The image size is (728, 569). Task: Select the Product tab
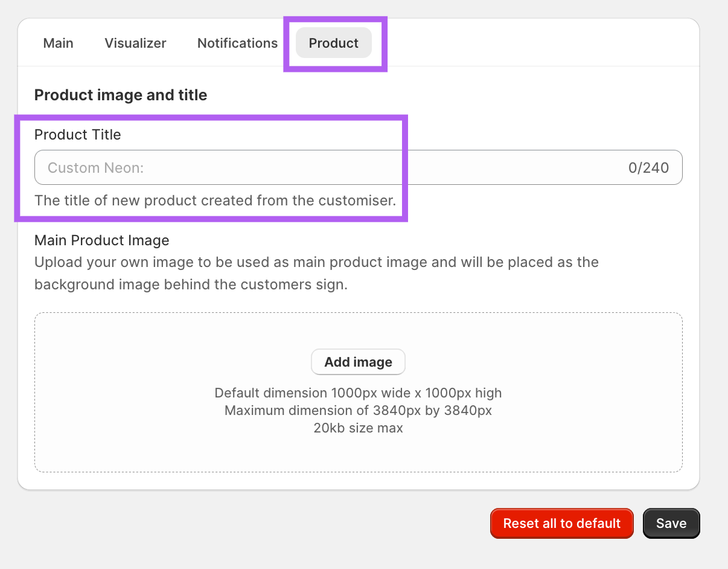333,43
